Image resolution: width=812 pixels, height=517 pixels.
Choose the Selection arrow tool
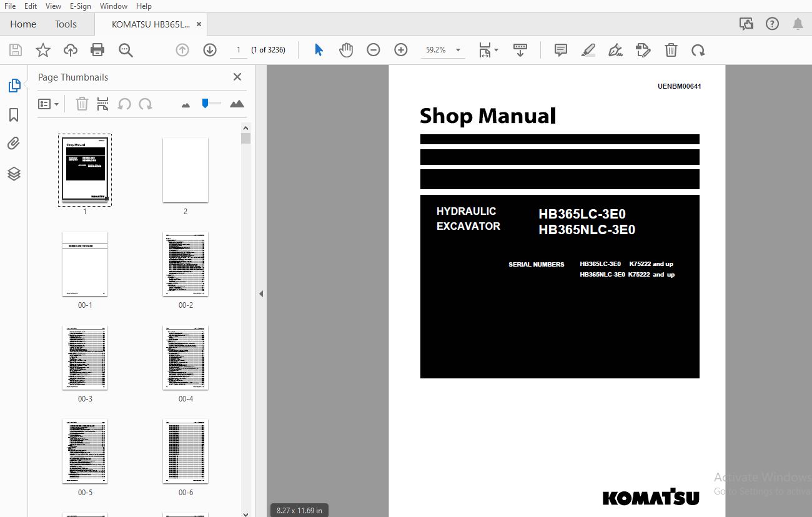coord(319,50)
